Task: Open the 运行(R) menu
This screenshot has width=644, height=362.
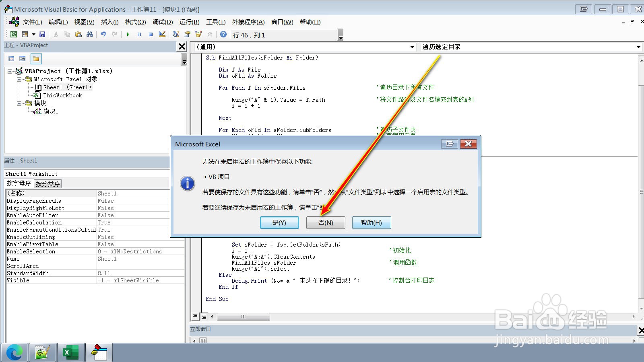Action: pyautogui.click(x=189, y=22)
